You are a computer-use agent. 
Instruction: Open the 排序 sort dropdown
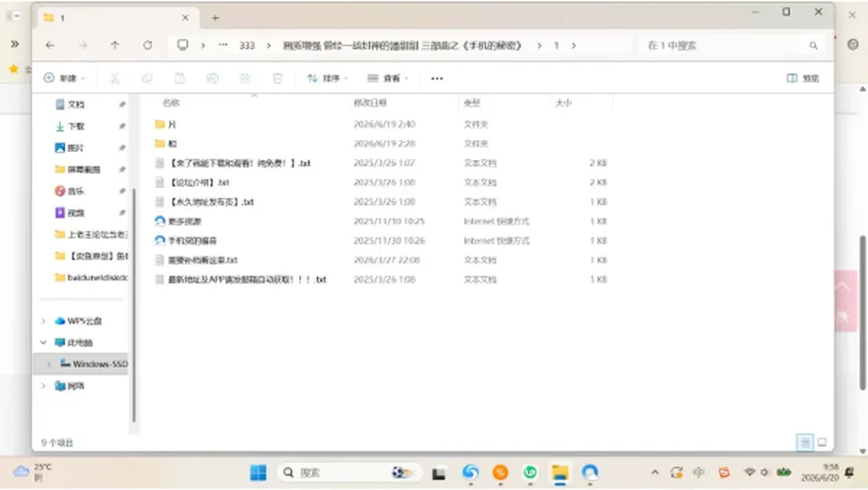coord(327,78)
